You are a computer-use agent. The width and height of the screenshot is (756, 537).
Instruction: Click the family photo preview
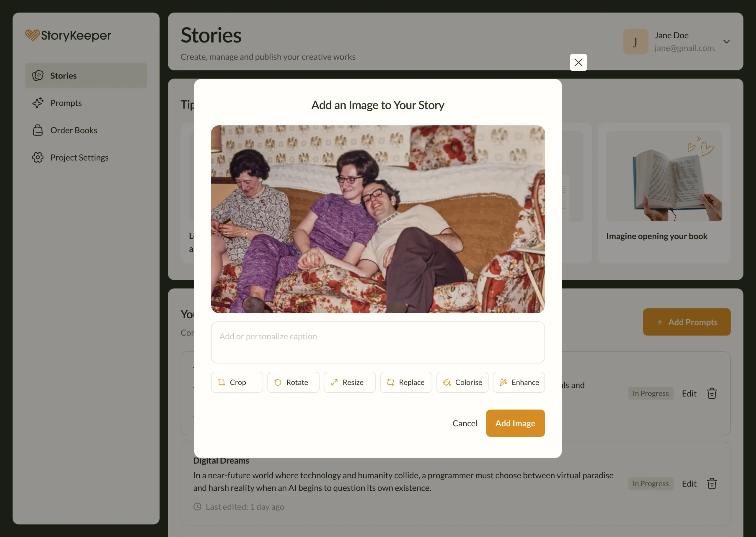tap(377, 219)
